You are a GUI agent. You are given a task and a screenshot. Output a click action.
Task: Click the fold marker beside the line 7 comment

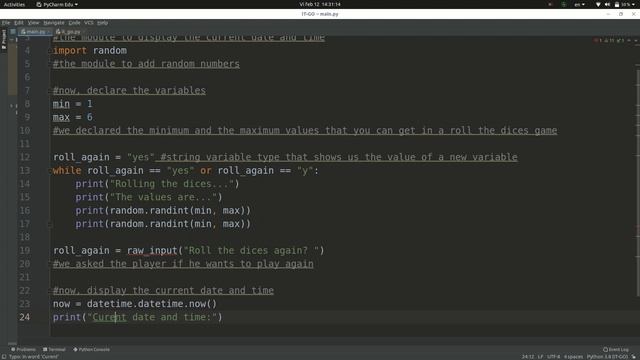[50, 91]
